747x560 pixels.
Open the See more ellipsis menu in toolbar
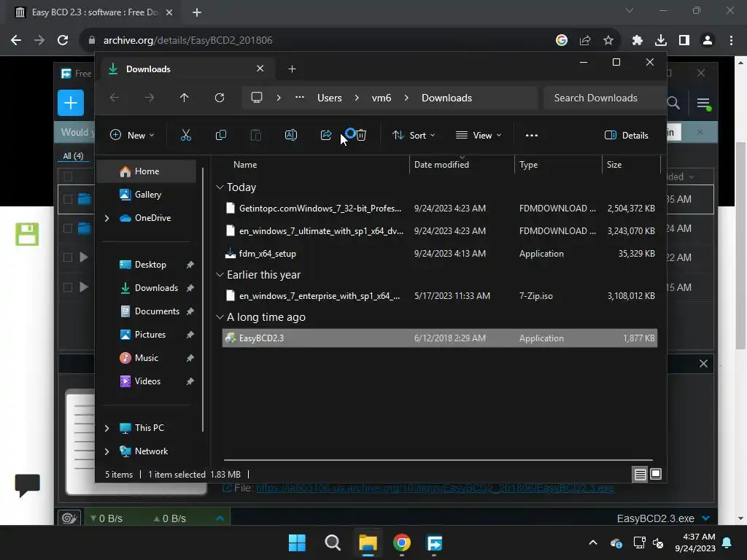[532, 135]
